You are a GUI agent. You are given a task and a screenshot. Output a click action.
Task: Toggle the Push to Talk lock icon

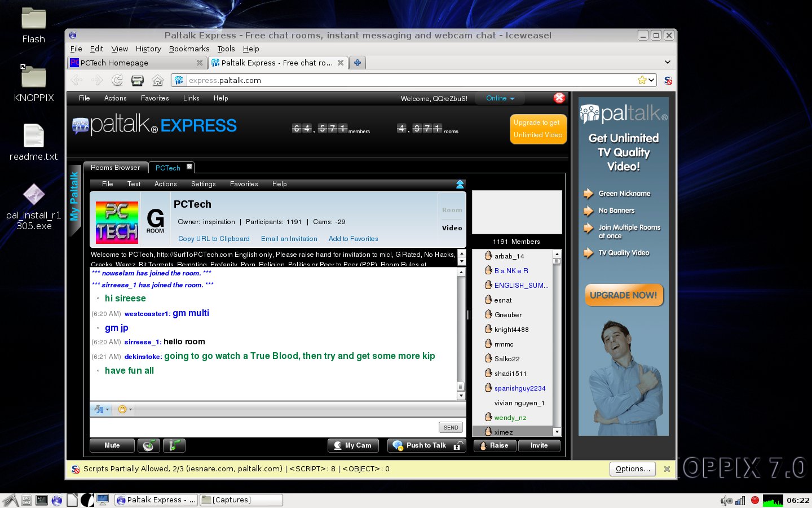coord(458,445)
